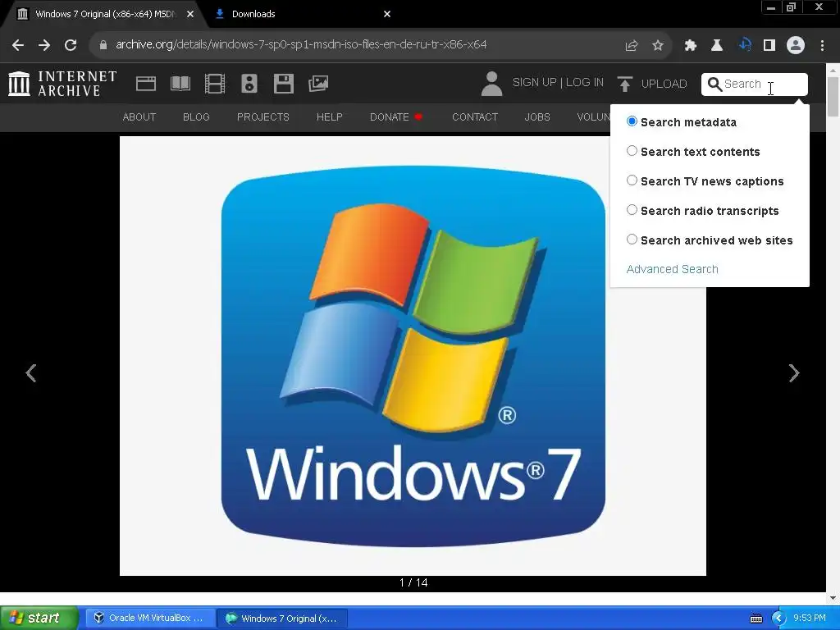Open the ABOUT menu item
The image size is (840, 630).
(139, 116)
